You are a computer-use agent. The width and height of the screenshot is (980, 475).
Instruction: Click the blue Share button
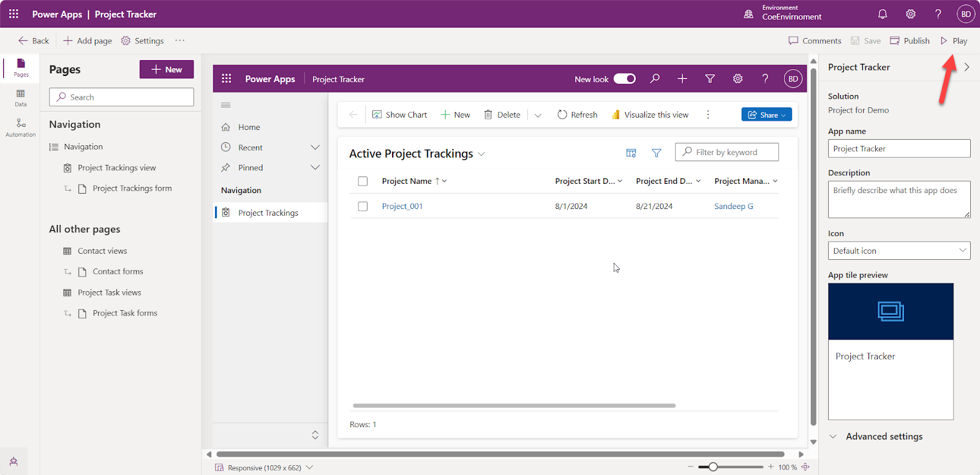click(766, 115)
